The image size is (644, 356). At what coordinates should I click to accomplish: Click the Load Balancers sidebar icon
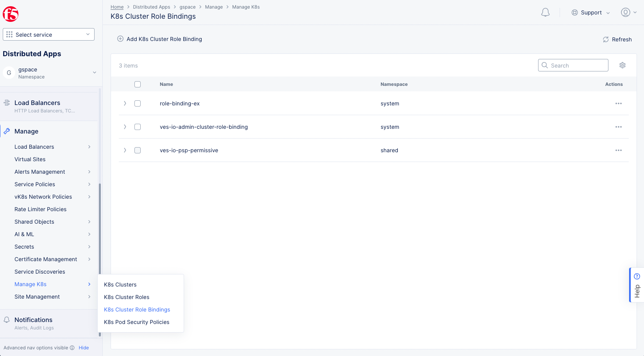pyautogui.click(x=7, y=102)
